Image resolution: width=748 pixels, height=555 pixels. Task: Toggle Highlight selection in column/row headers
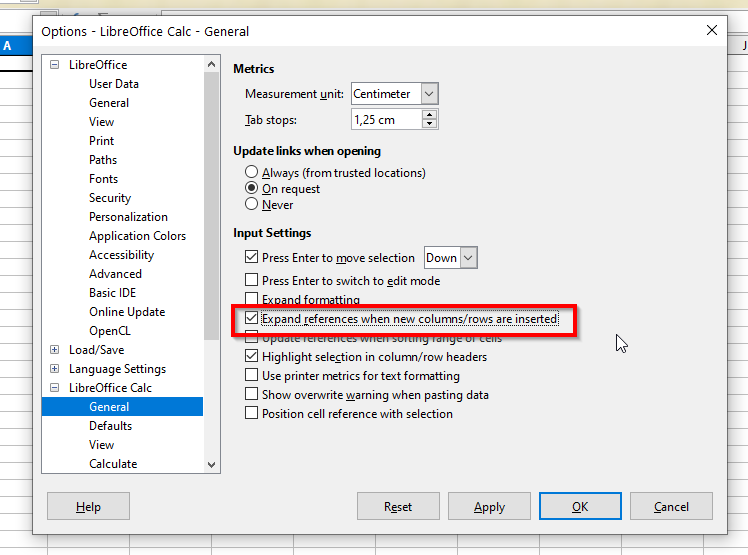(x=251, y=356)
